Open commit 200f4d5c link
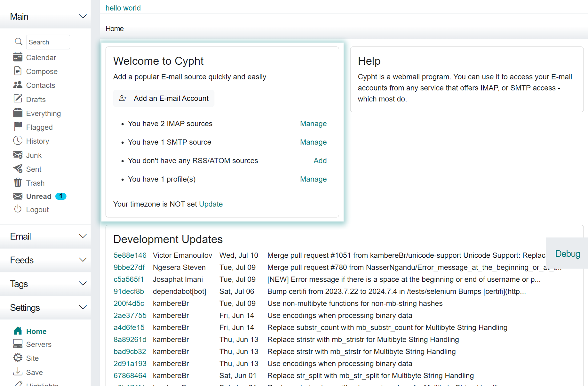 click(129, 303)
